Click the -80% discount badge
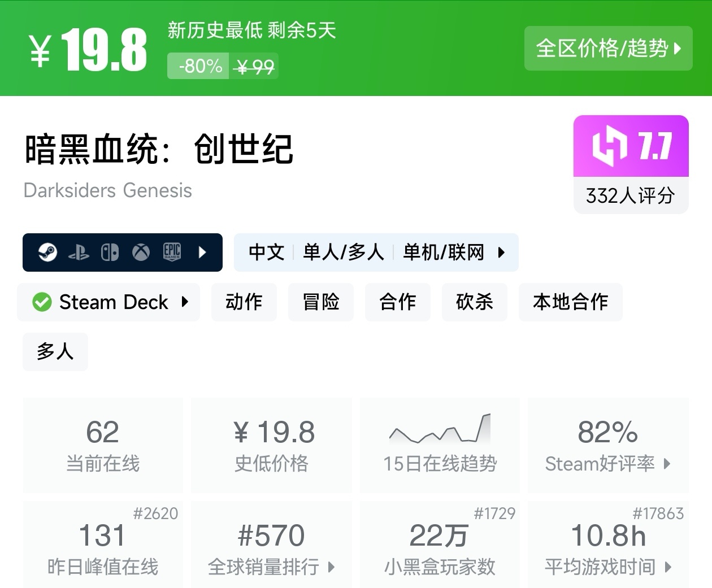The width and height of the screenshot is (712, 588). pyautogui.click(x=198, y=66)
